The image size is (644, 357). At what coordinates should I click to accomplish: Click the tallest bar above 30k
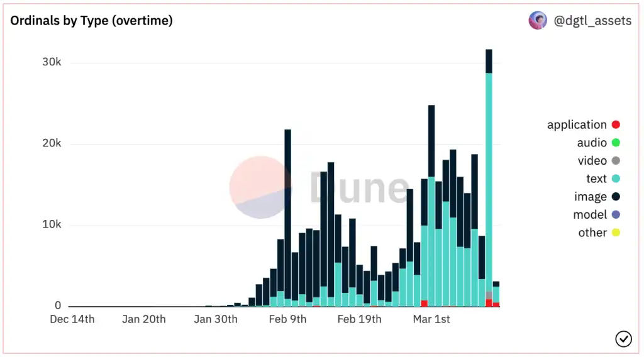point(489,178)
